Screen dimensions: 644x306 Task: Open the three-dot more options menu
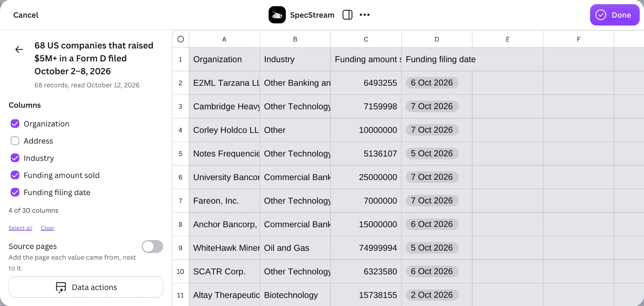(x=365, y=15)
